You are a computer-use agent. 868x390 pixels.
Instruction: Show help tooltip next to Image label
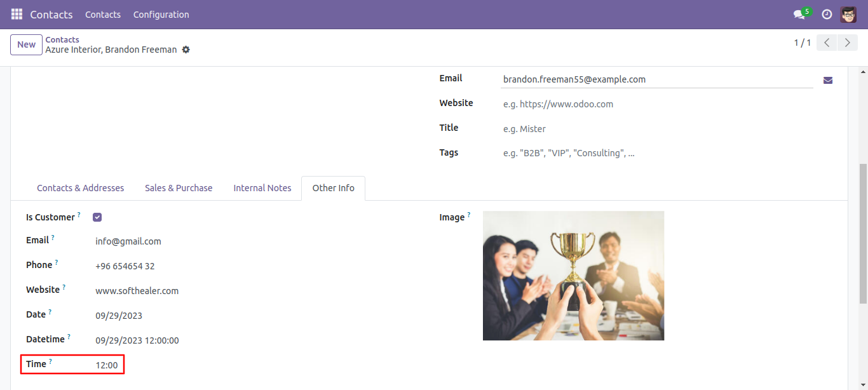469,215
